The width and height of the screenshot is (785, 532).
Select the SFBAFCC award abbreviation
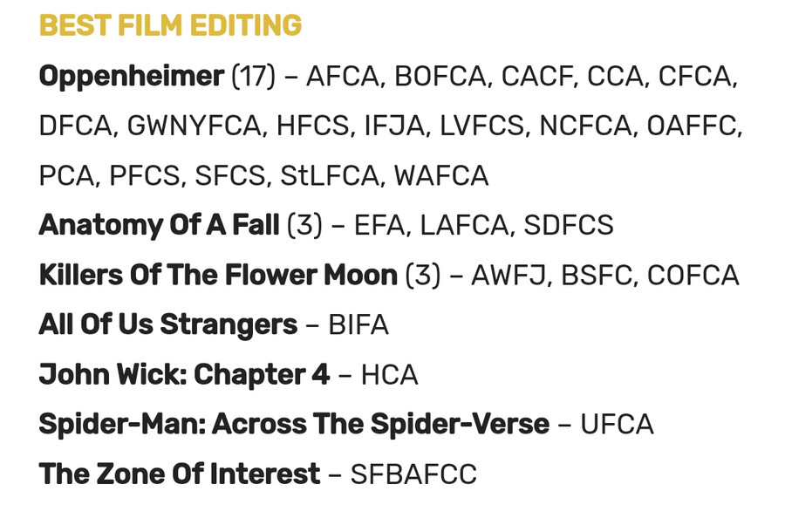pyautogui.click(x=413, y=474)
